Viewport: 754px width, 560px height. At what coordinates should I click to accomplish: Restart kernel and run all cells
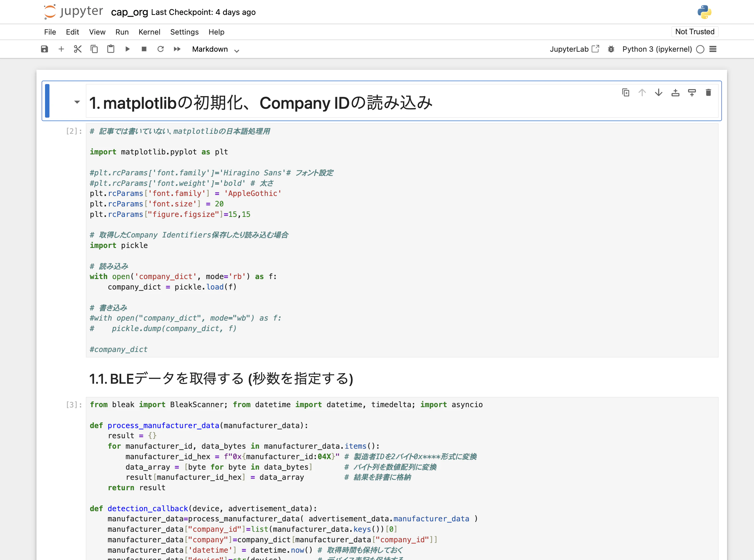177,49
